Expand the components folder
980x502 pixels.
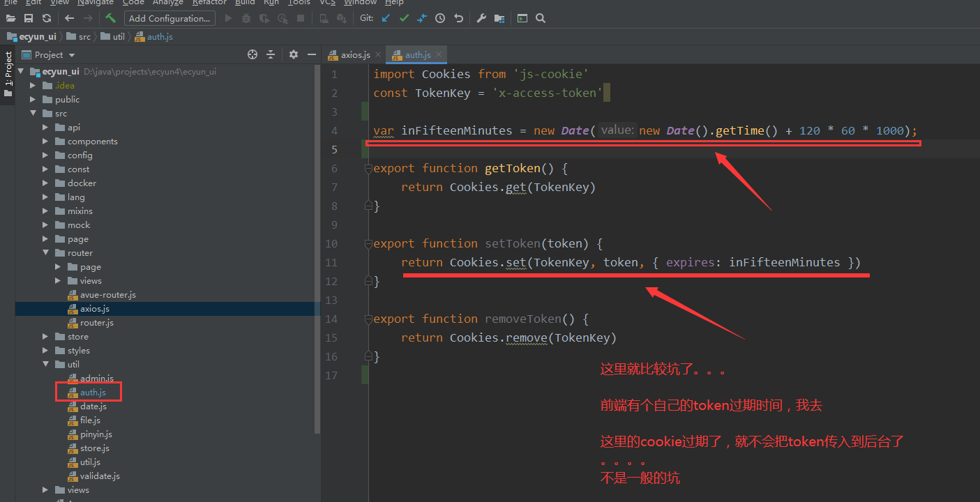[x=45, y=141]
